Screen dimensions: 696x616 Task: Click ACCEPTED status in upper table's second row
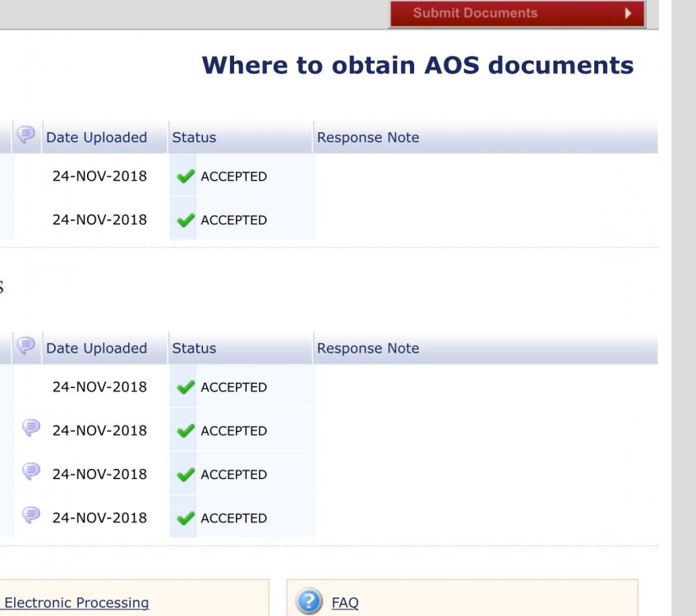pyautogui.click(x=233, y=220)
